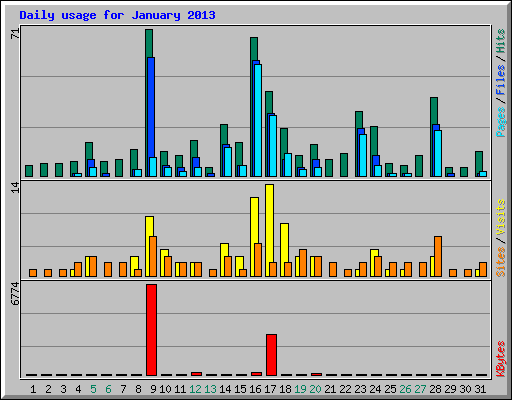Click the day 28 axis label
This screenshot has height=400, width=512.
(435, 389)
